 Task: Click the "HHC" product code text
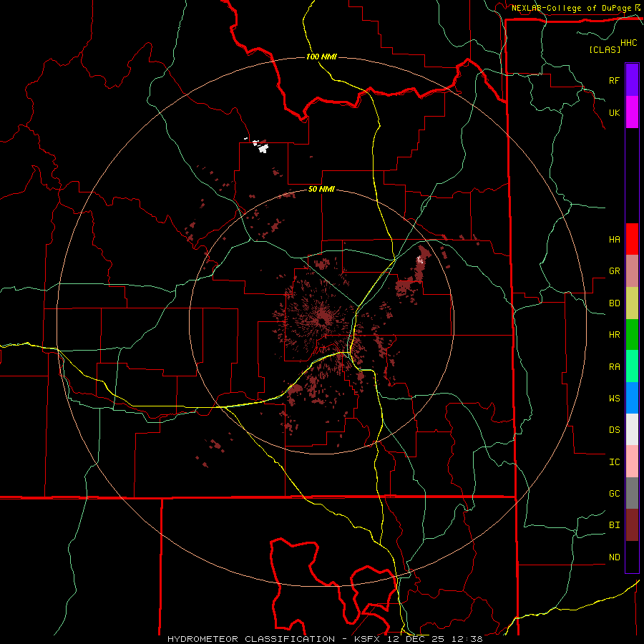628,43
